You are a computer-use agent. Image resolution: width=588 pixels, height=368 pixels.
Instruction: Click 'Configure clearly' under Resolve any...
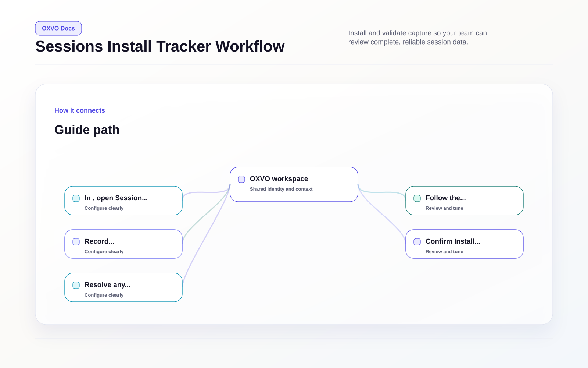click(x=104, y=295)
